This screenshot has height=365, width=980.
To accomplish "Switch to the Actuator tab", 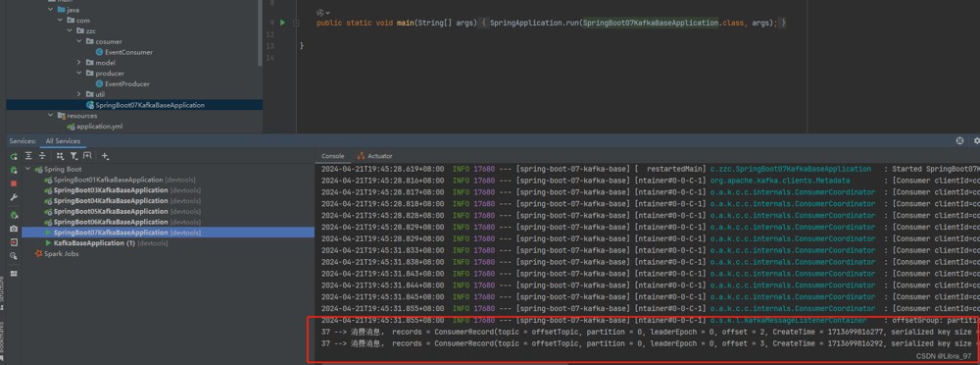I will point(374,156).
